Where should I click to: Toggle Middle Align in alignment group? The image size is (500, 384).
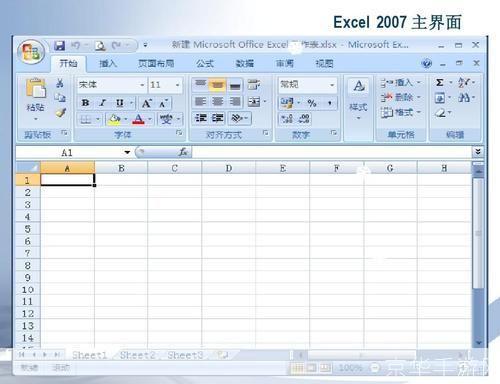click(x=217, y=85)
